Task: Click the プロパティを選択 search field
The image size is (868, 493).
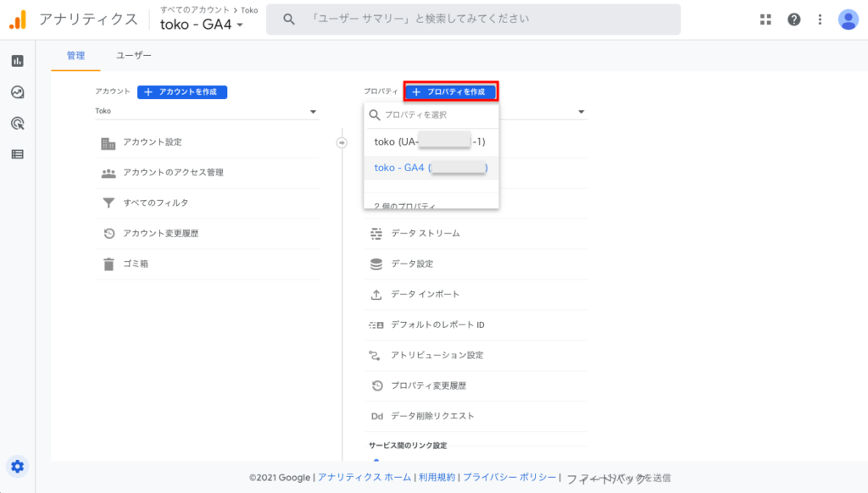Action: (431, 114)
